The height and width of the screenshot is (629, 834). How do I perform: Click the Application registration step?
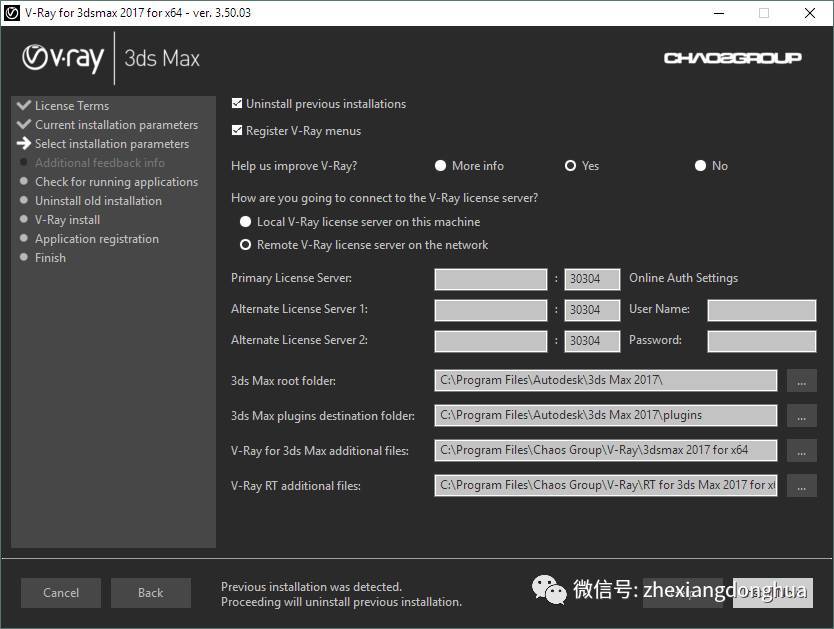(97, 239)
